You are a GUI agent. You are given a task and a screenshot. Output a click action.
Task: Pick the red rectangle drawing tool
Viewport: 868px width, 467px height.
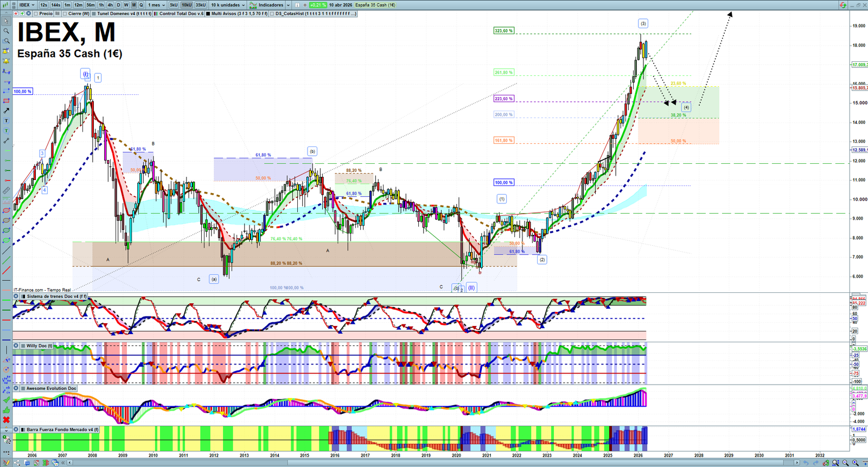click(x=6, y=101)
